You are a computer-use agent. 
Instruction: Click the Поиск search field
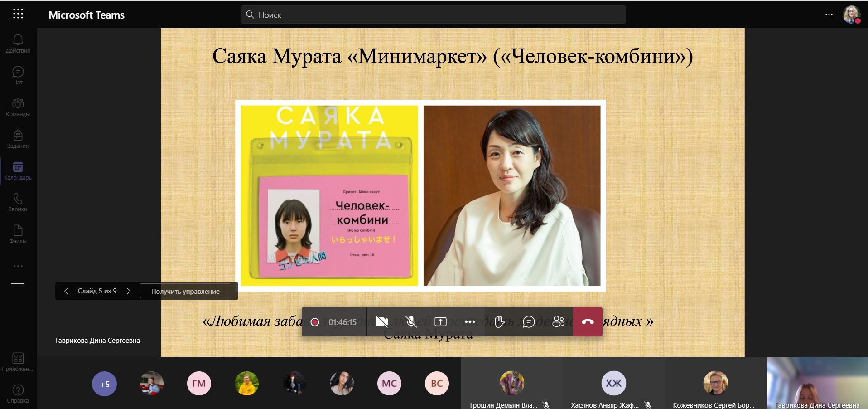[x=433, y=15]
